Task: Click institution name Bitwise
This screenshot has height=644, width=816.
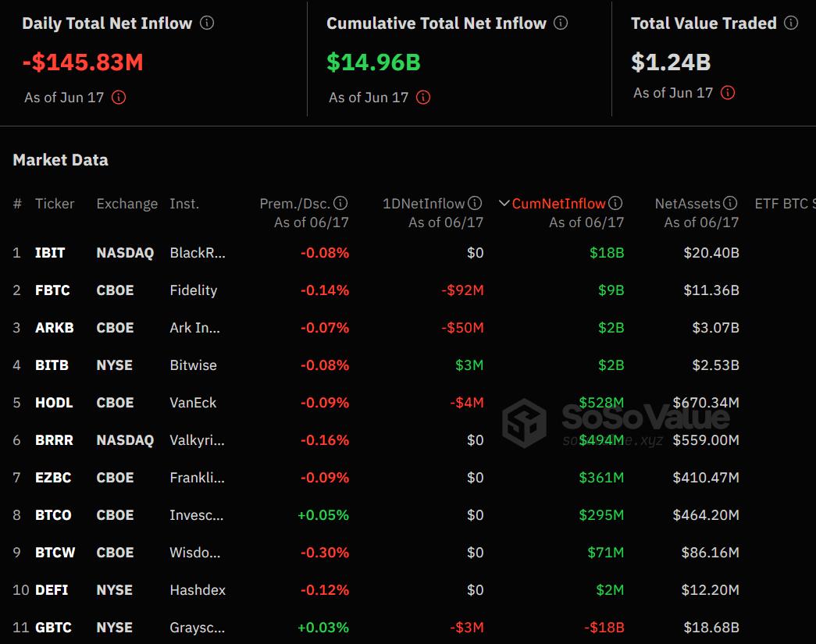Action: 193,365
